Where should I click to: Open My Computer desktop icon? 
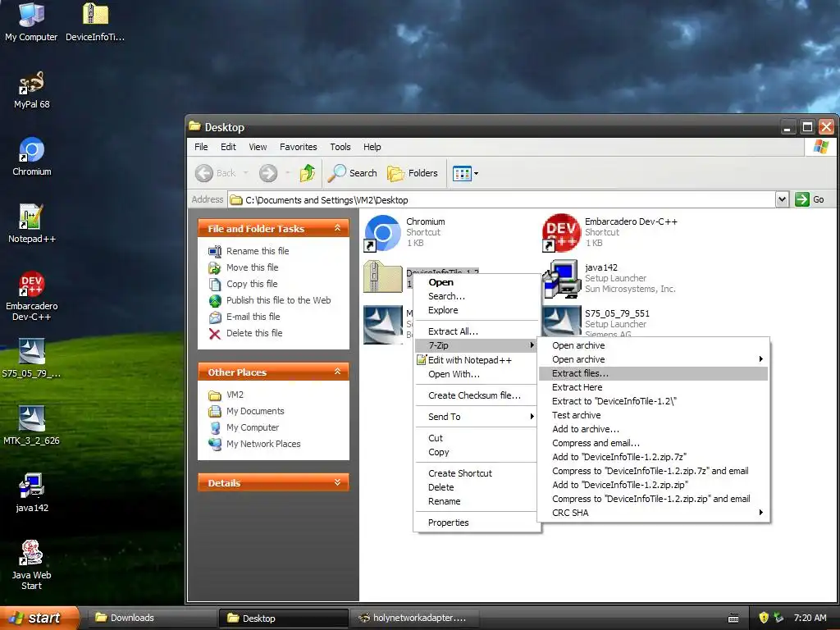click(31, 21)
